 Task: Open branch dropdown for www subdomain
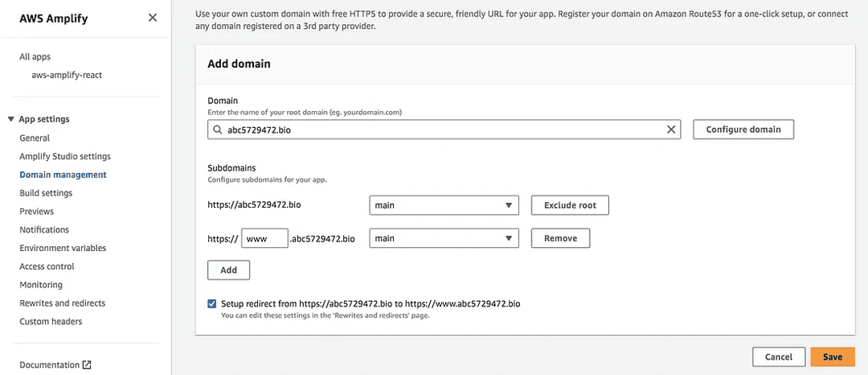coord(444,238)
